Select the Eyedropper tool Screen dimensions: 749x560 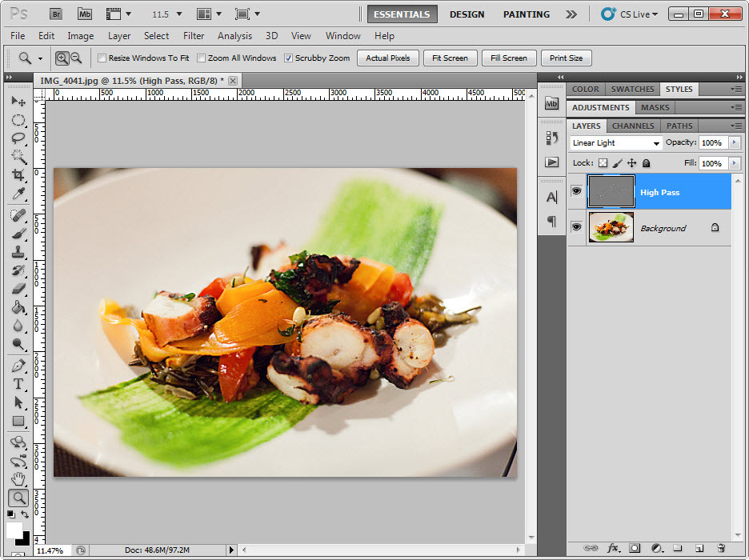18,194
